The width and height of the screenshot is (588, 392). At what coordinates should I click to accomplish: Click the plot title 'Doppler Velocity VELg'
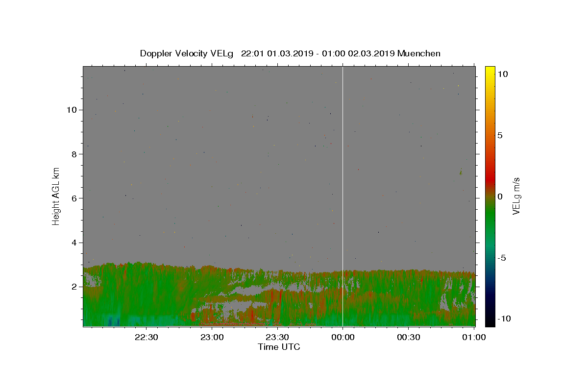tap(188, 53)
